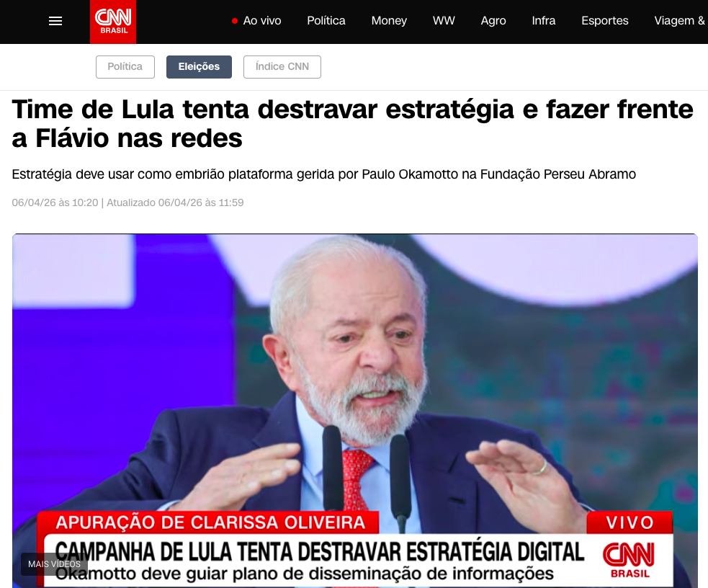Open the Viagem & section
The image size is (708, 588).
point(680,21)
